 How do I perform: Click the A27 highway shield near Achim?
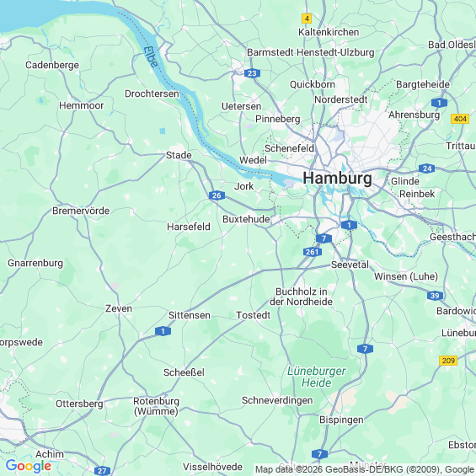pyautogui.click(x=102, y=471)
